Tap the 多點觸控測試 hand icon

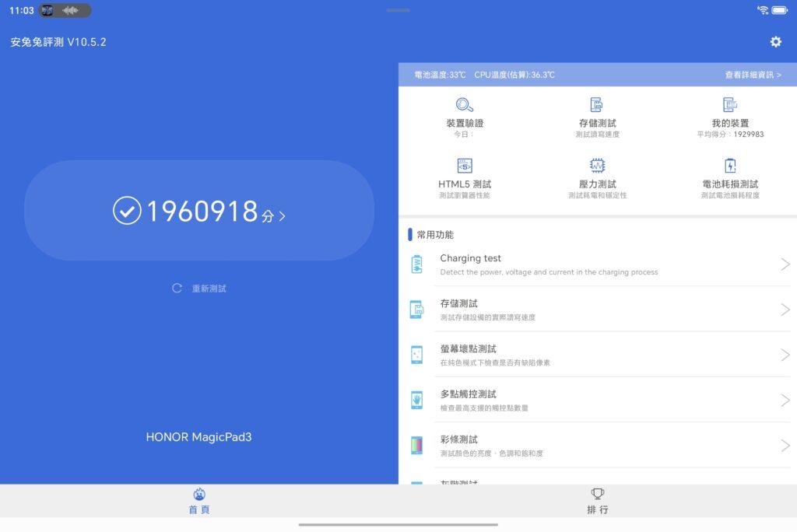click(417, 400)
